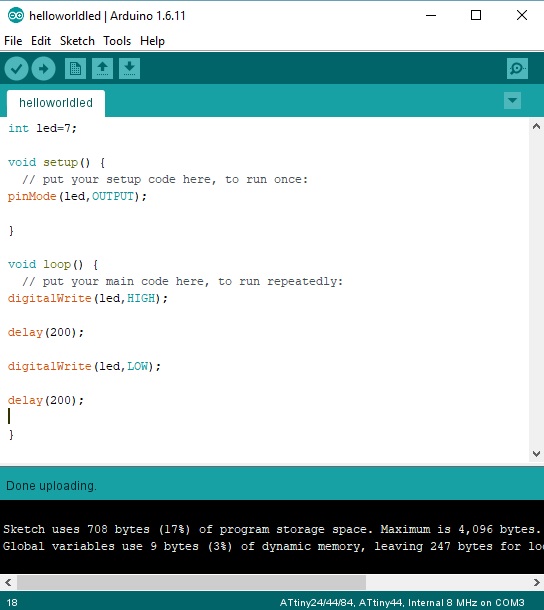Image resolution: width=544 pixels, height=610 pixels.
Task: Save the sketch with the down-arrow icon
Action: point(130,69)
